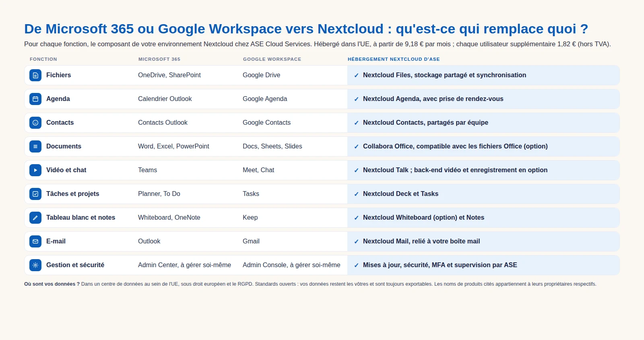This screenshot has width=644, height=340.
Task: Click 'Word, Excel, PowerPoint' text
Action: tap(173, 146)
